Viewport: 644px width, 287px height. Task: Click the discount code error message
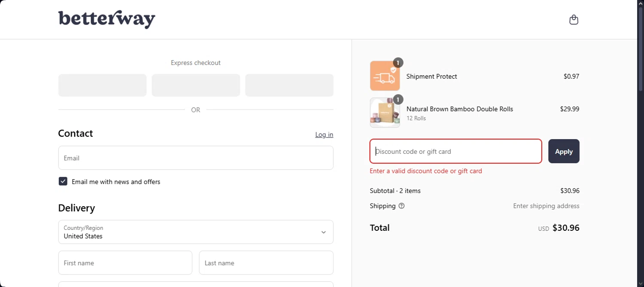click(426, 171)
